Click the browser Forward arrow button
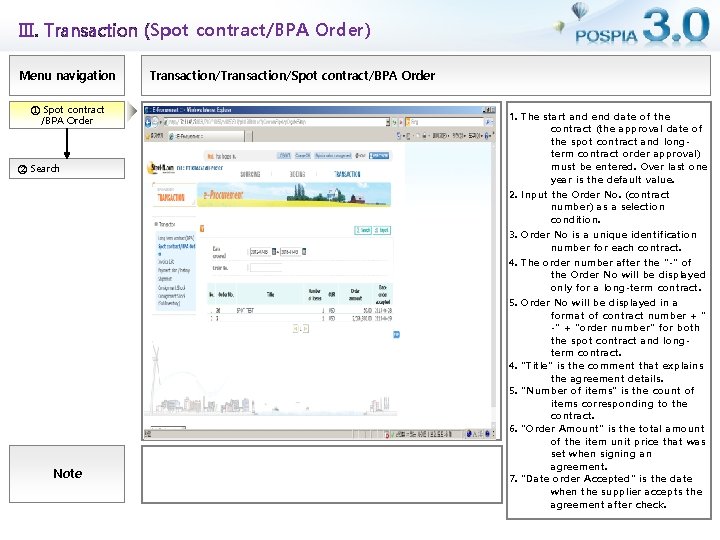 [156, 122]
